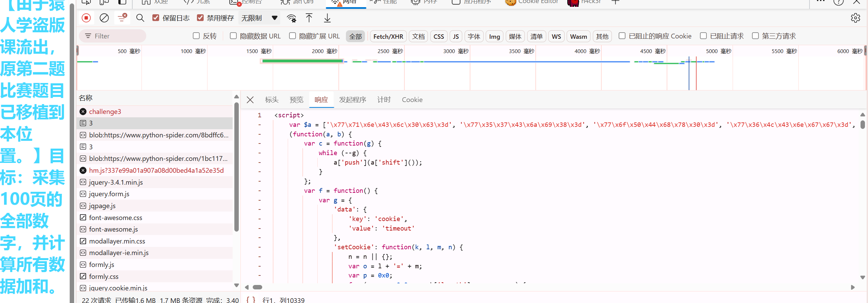Image resolution: width=868 pixels, height=303 pixels.
Task: Import HAR file with up arrow
Action: point(309,18)
